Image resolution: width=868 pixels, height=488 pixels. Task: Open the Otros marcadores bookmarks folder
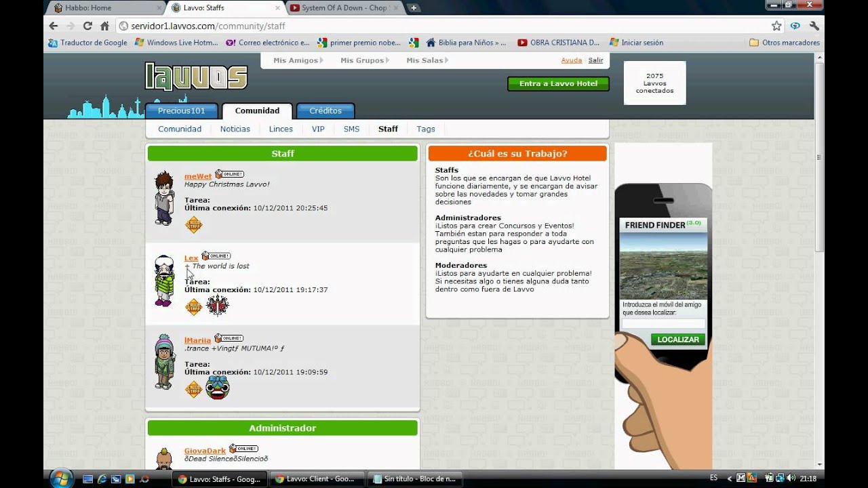pyautogui.click(x=784, y=43)
